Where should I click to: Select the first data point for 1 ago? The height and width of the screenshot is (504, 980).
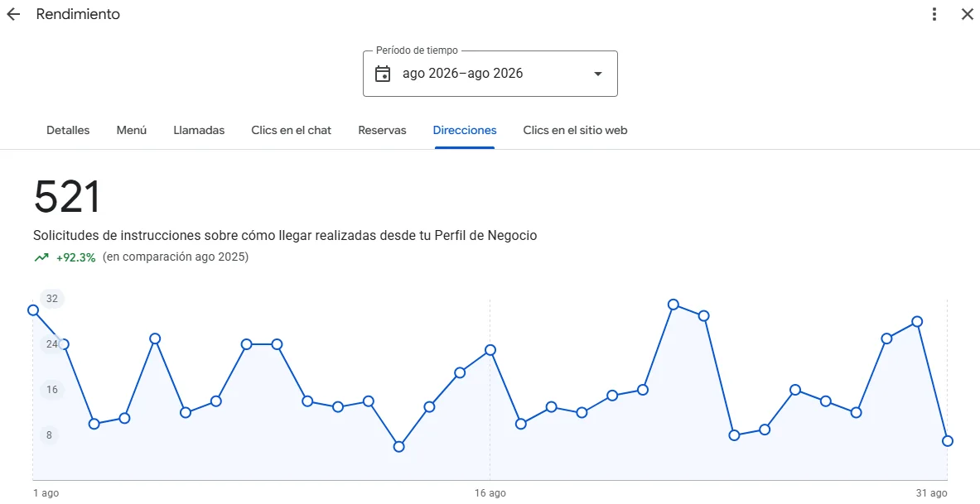[33, 310]
